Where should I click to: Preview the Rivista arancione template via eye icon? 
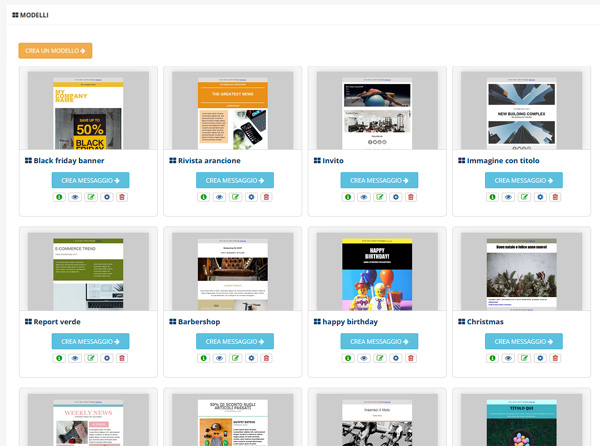pos(220,197)
